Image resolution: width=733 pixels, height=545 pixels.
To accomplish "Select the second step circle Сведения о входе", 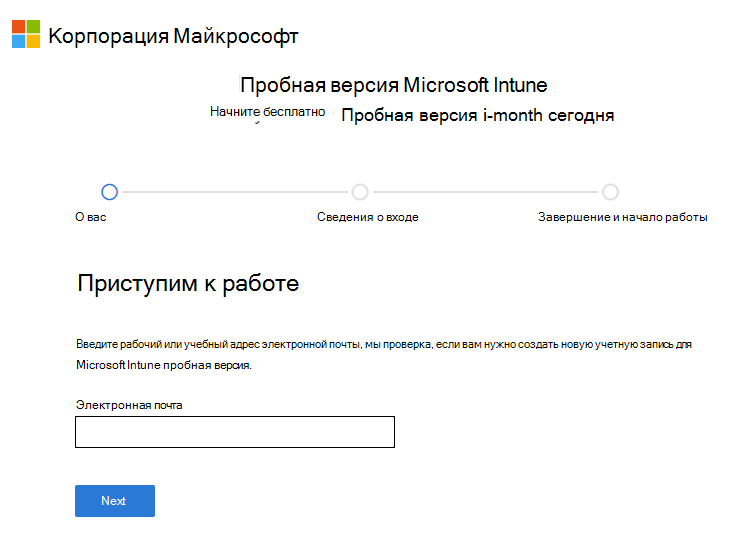I will [x=360, y=192].
